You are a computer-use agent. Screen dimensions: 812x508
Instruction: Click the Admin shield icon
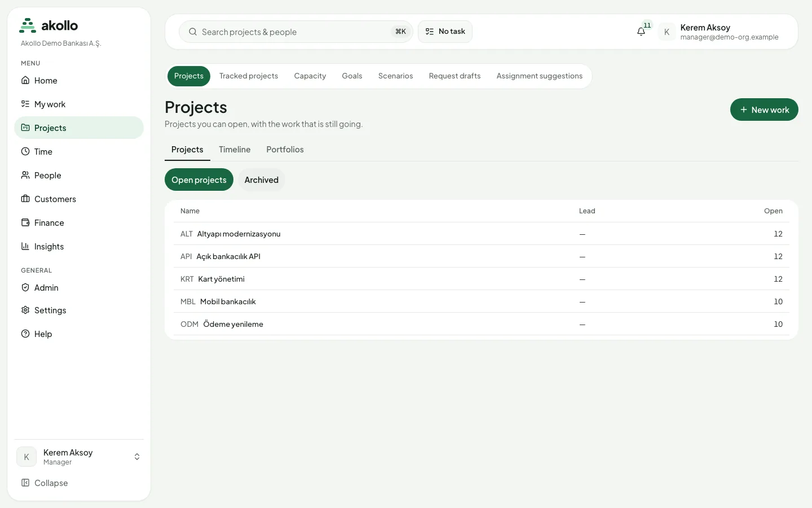point(25,287)
